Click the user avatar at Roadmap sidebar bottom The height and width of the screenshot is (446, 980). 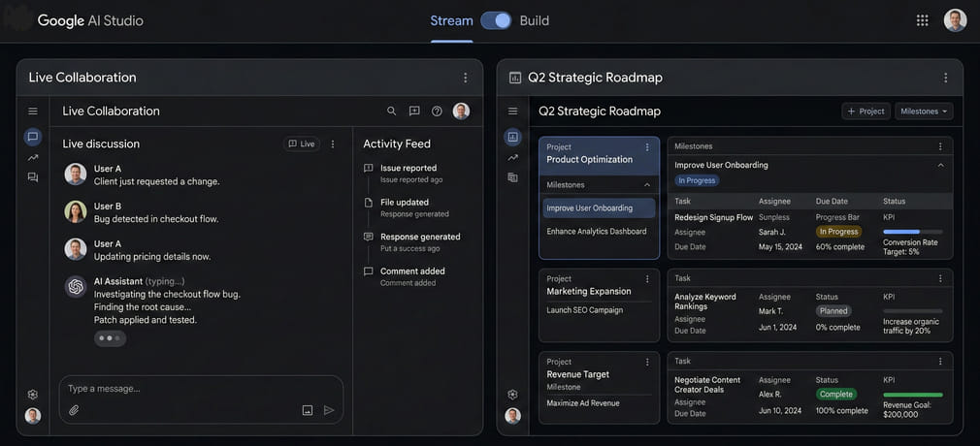513,415
